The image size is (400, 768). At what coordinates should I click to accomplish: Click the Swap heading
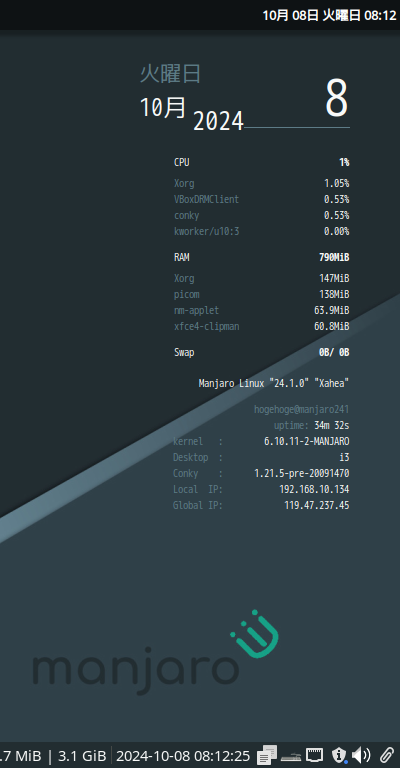(184, 352)
